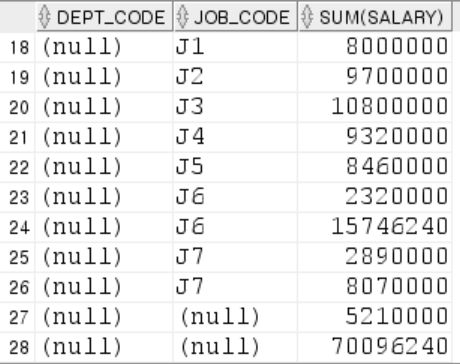Select salary value 5210000
The height and width of the screenshot is (364, 460).
[375, 317]
